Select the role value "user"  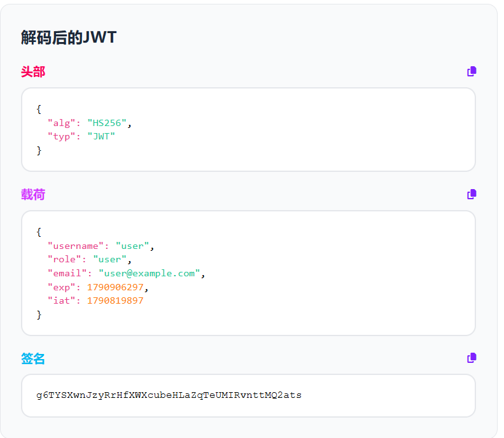pyautogui.click(x=110, y=260)
